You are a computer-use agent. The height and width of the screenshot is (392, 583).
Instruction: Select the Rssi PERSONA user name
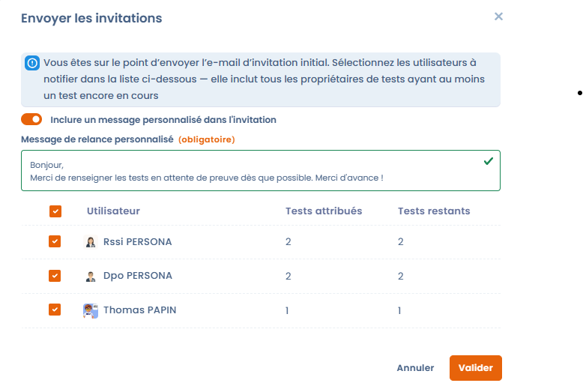pos(138,242)
